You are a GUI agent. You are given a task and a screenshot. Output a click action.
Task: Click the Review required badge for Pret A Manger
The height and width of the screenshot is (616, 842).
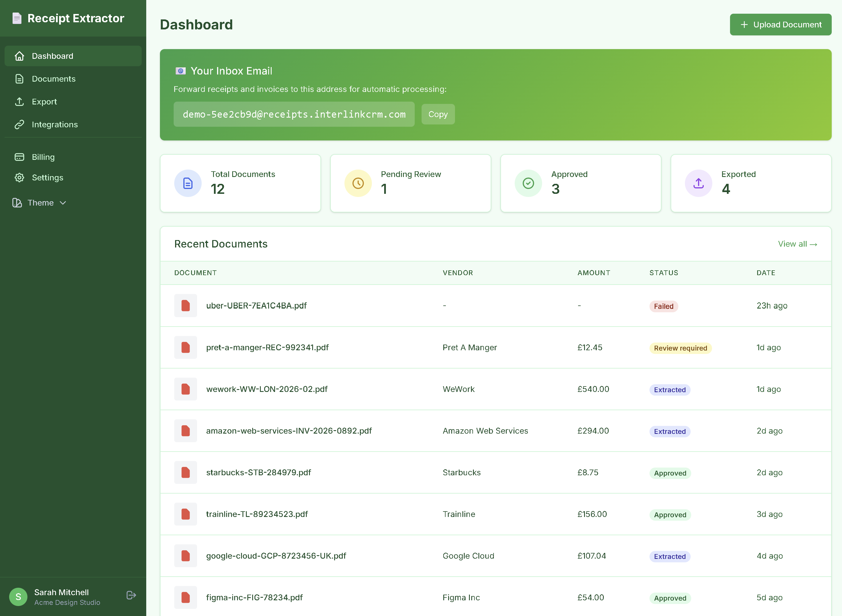(x=680, y=348)
